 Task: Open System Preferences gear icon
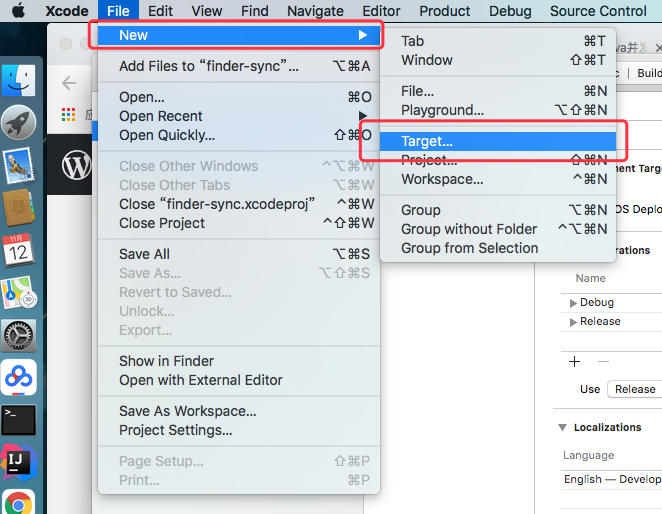18,335
